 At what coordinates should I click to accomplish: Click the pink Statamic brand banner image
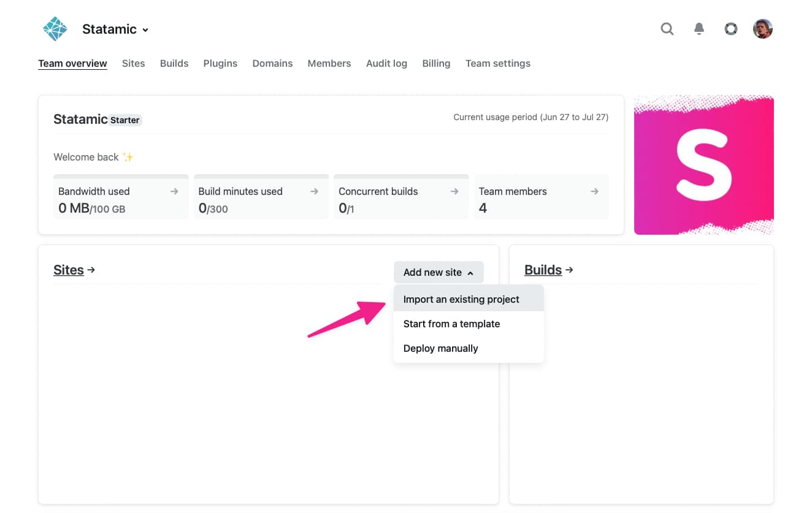(703, 164)
